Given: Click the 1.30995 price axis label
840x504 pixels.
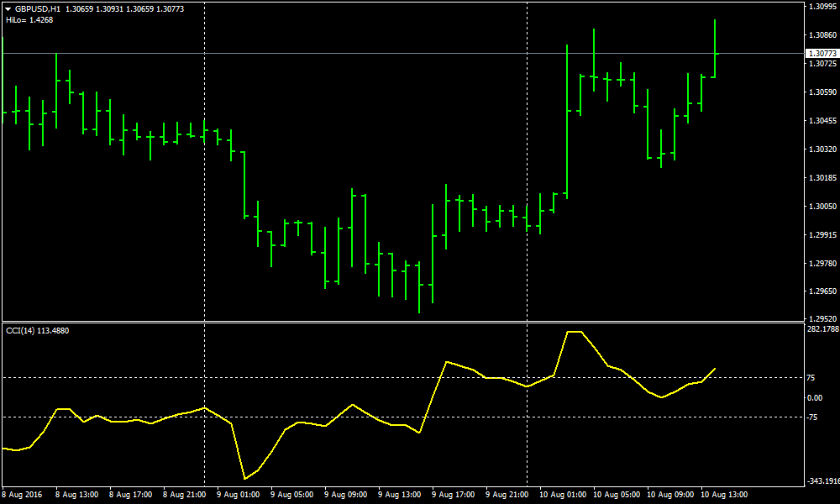Looking at the screenshot, I should coord(821,7).
